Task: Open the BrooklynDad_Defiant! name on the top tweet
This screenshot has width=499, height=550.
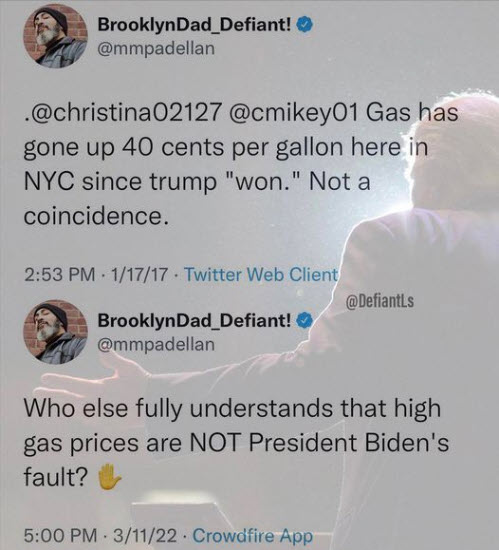Action: click(x=194, y=25)
